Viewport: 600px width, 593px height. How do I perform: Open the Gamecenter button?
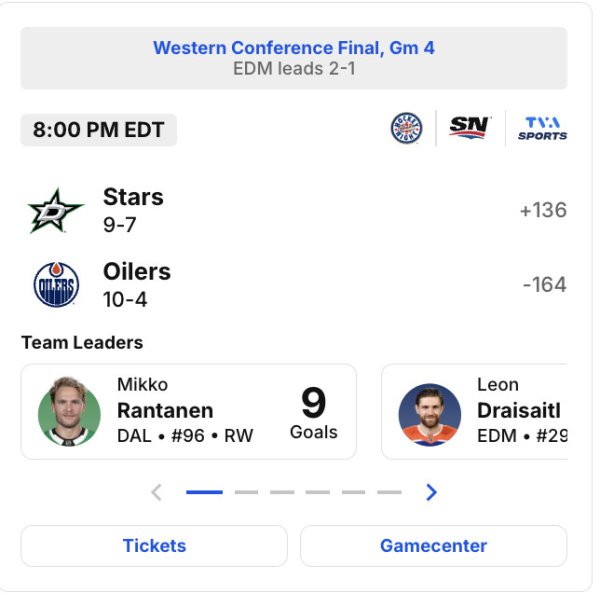pyautogui.click(x=433, y=546)
